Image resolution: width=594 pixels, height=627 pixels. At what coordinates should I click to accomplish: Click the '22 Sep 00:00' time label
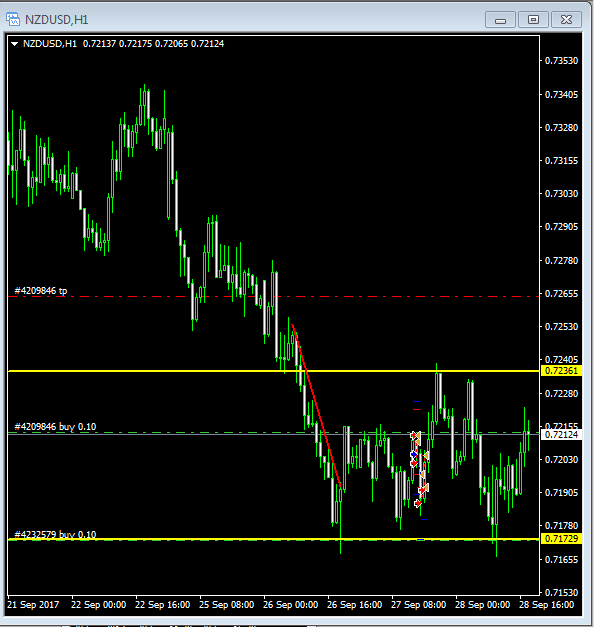tap(98, 605)
